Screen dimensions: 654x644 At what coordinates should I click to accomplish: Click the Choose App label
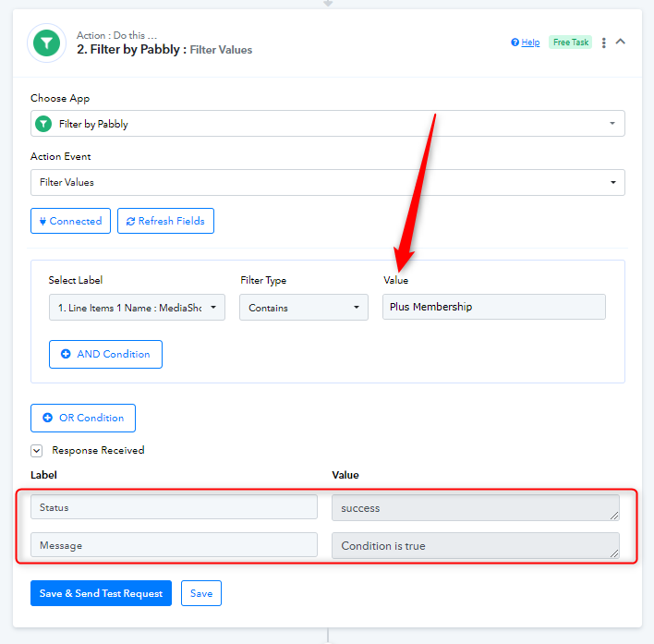60,99
